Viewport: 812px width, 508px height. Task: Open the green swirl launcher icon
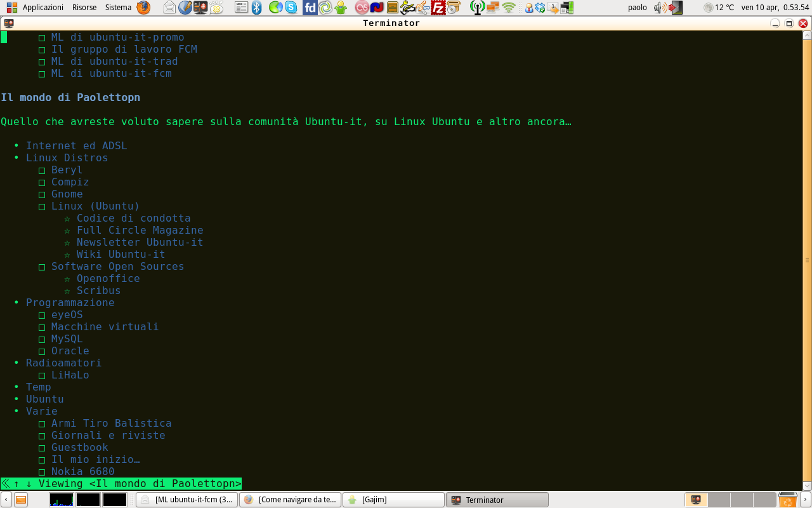[x=325, y=8]
